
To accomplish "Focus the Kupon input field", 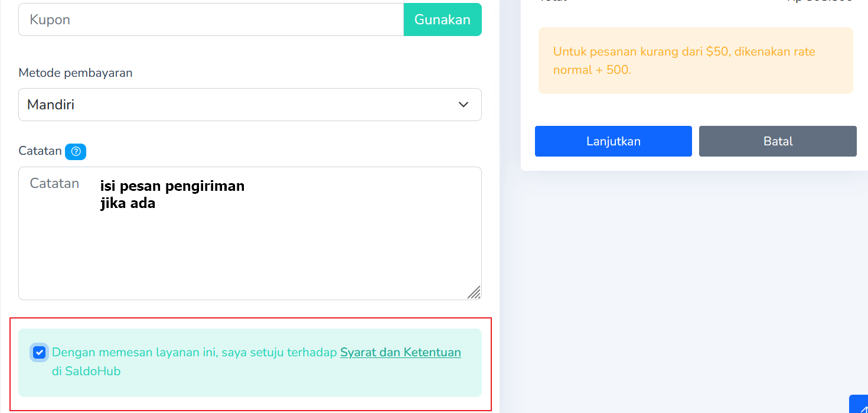I will [x=211, y=19].
